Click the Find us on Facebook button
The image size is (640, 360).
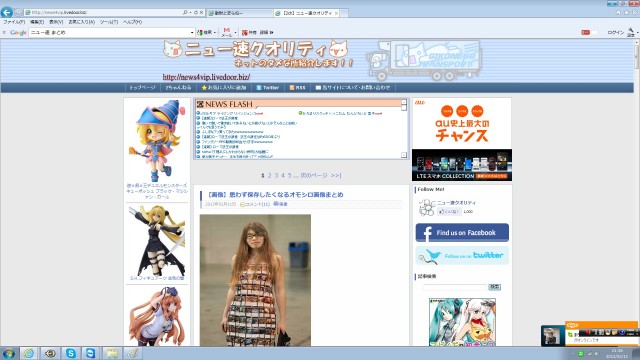click(x=462, y=233)
